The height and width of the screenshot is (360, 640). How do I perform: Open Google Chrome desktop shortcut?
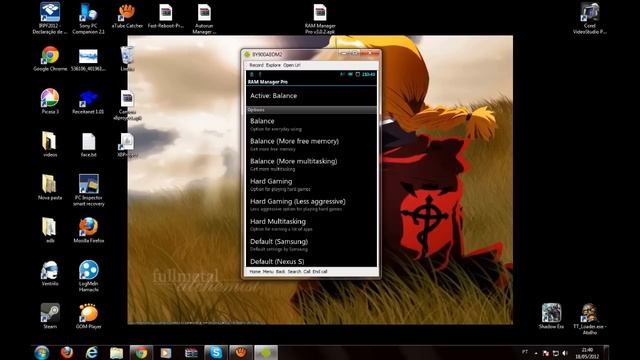50,59
